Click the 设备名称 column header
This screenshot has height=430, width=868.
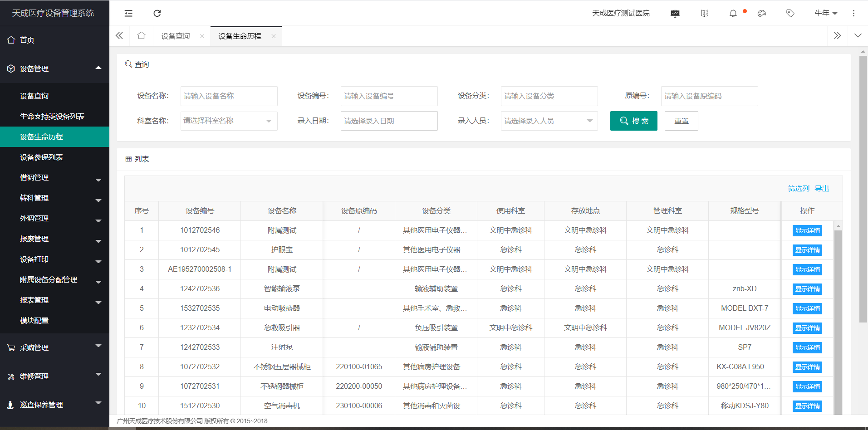click(x=282, y=211)
